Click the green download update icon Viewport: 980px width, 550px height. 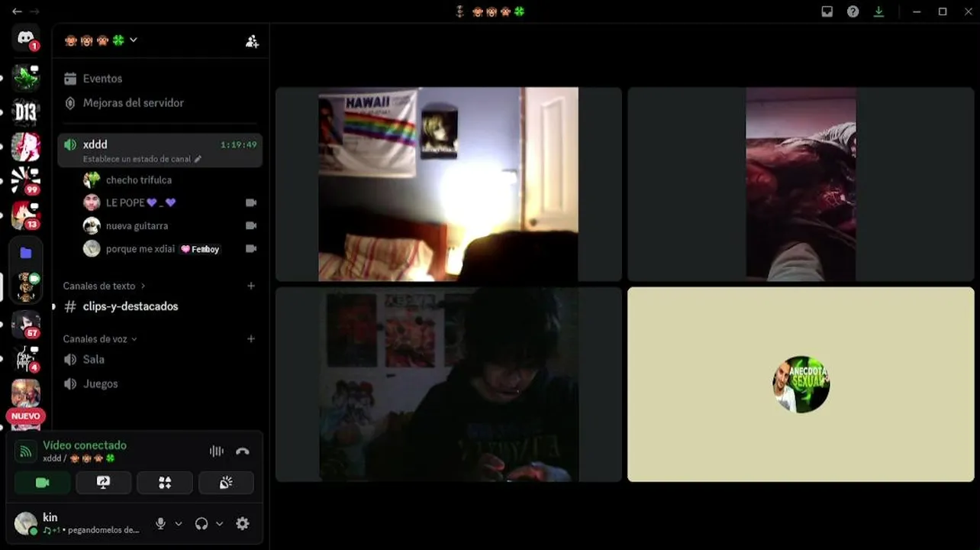click(x=878, y=11)
